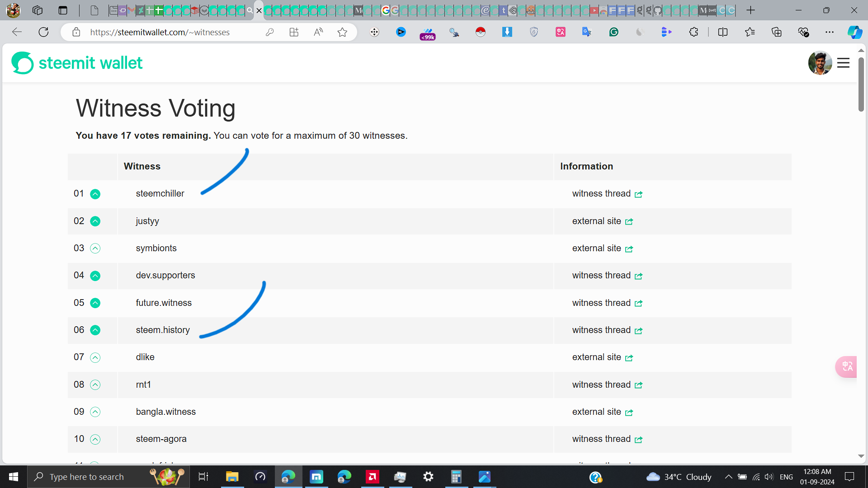Add this page to favorites with the star
Screen dimensions: 868x488
pos(342,32)
